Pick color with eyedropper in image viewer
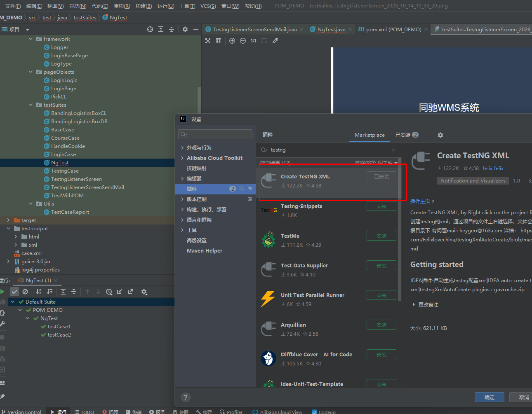This screenshot has height=414, width=532. pos(275,41)
